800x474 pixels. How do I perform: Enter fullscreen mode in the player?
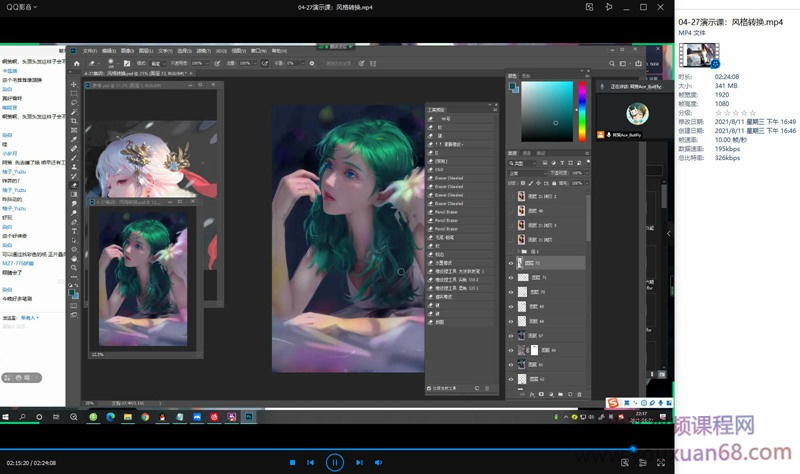(659, 463)
